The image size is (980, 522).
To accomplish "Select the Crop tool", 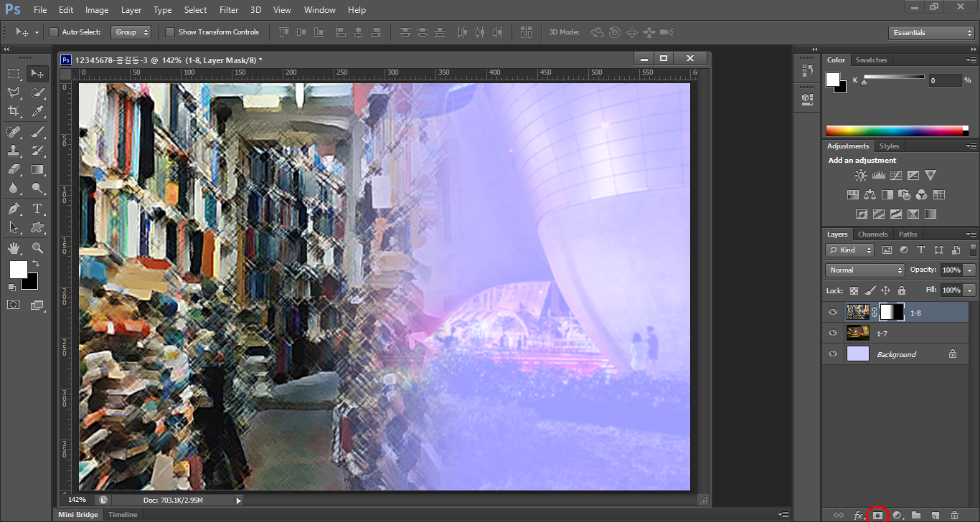I will pos(14,111).
